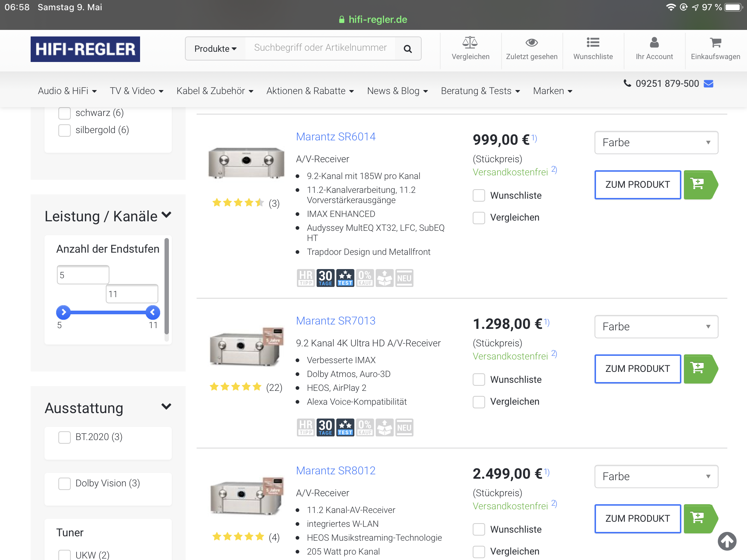Expand the Marken menu
The width and height of the screenshot is (747, 560).
tap(553, 91)
